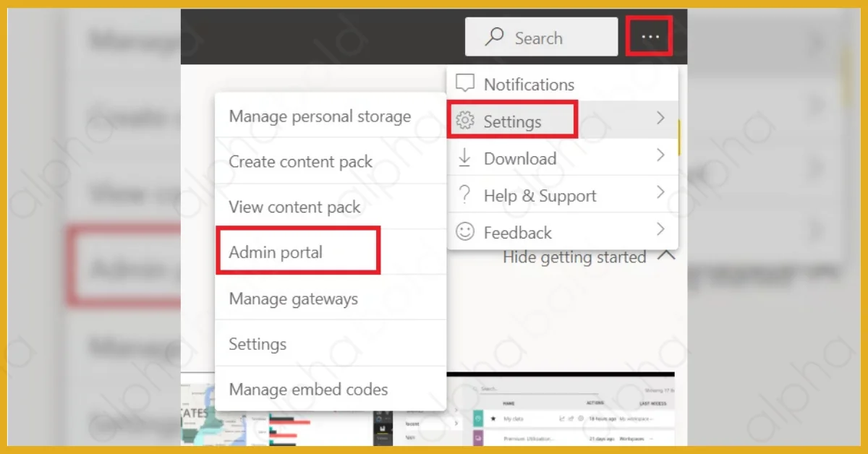Select Settings with gear in menu
The height and width of the screenshot is (454, 868).
[563, 121]
